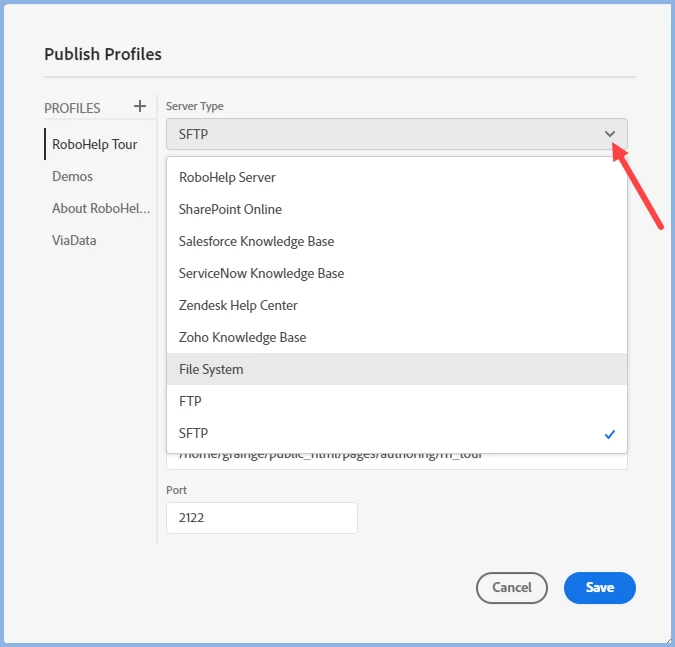
Task: Select the About RoboHel... profile
Action: pyautogui.click(x=101, y=208)
